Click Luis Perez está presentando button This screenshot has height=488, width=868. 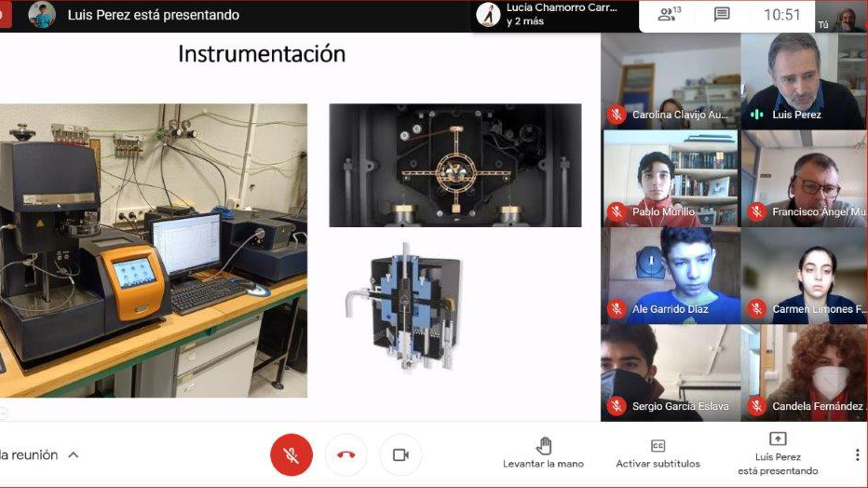pos(777,453)
